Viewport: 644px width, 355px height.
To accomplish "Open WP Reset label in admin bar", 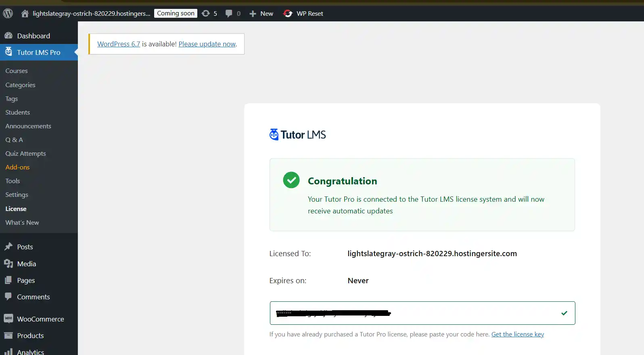I will pyautogui.click(x=310, y=13).
